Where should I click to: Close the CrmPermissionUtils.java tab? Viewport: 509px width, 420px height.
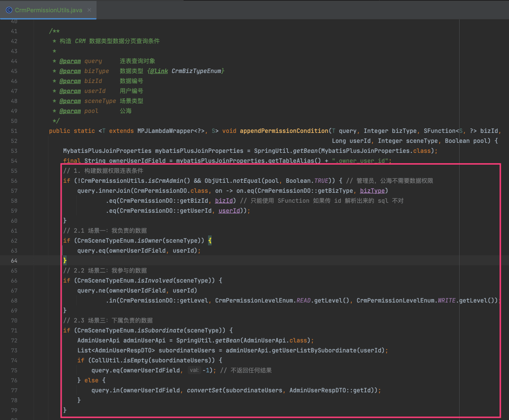[89, 10]
